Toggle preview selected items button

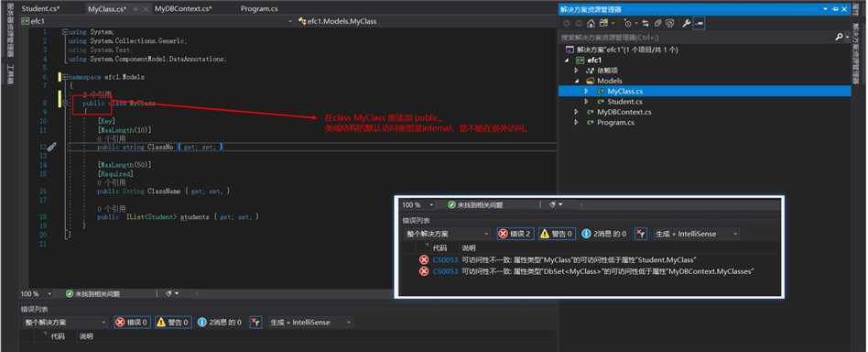point(699,23)
